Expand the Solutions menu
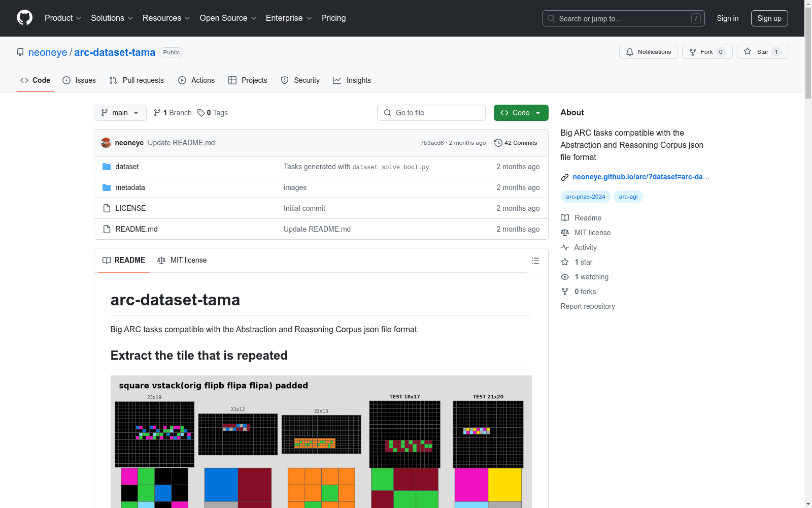 pyautogui.click(x=112, y=18)
